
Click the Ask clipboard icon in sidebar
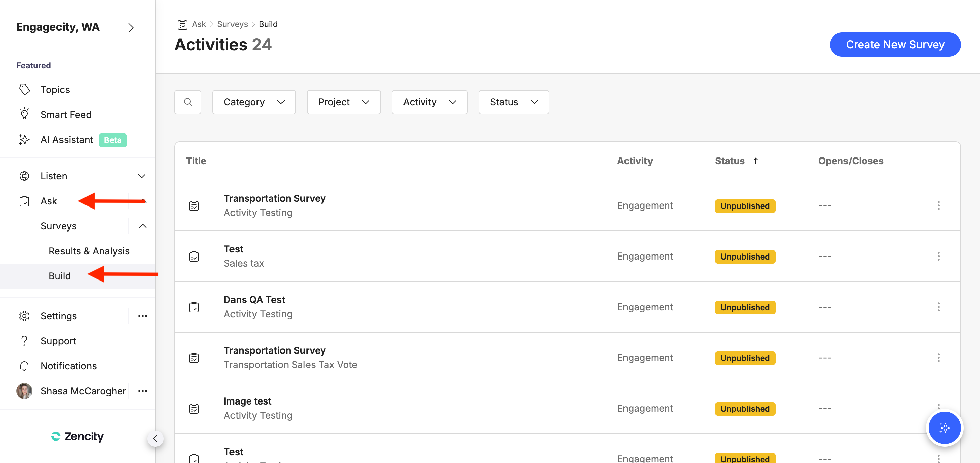pyautogui.click(x=24, y=201)
